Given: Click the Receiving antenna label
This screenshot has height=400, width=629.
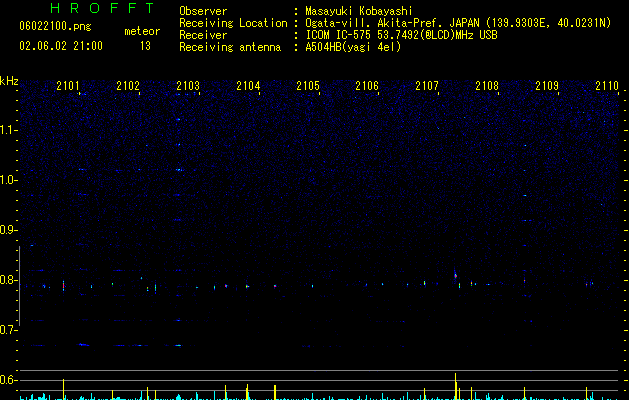Looking at the screenshot, I should click(x=230, y=47).
